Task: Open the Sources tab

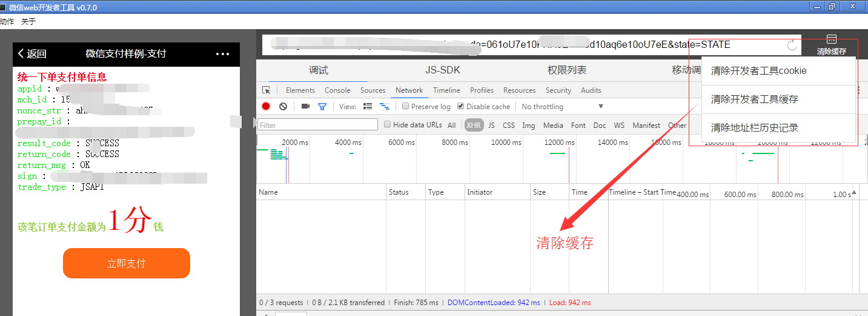Action: (373, 90)
